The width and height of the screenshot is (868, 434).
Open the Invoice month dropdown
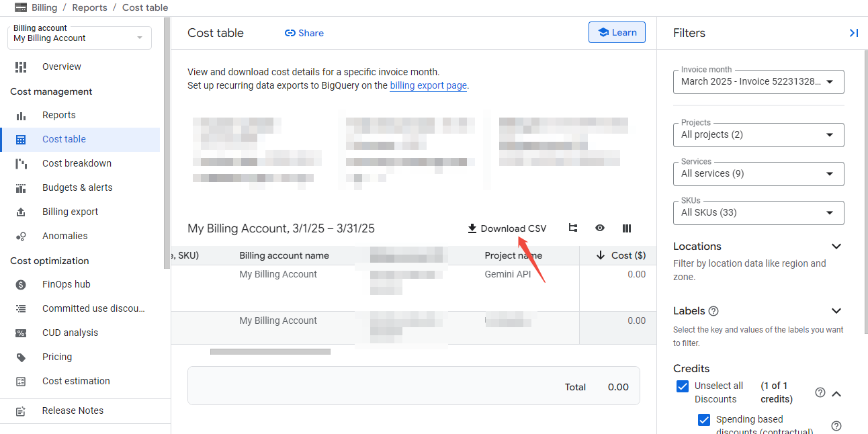(x=758, y=82)
